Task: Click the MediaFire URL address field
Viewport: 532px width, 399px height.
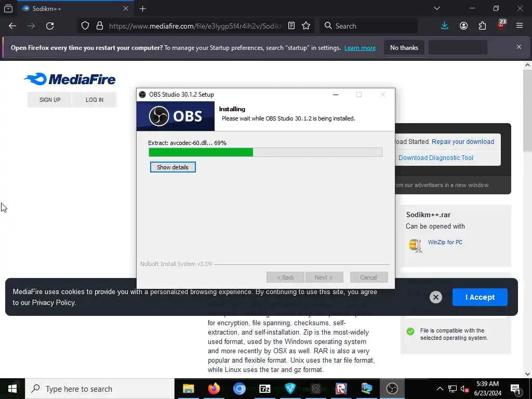Action: click(x=195, y=26)
